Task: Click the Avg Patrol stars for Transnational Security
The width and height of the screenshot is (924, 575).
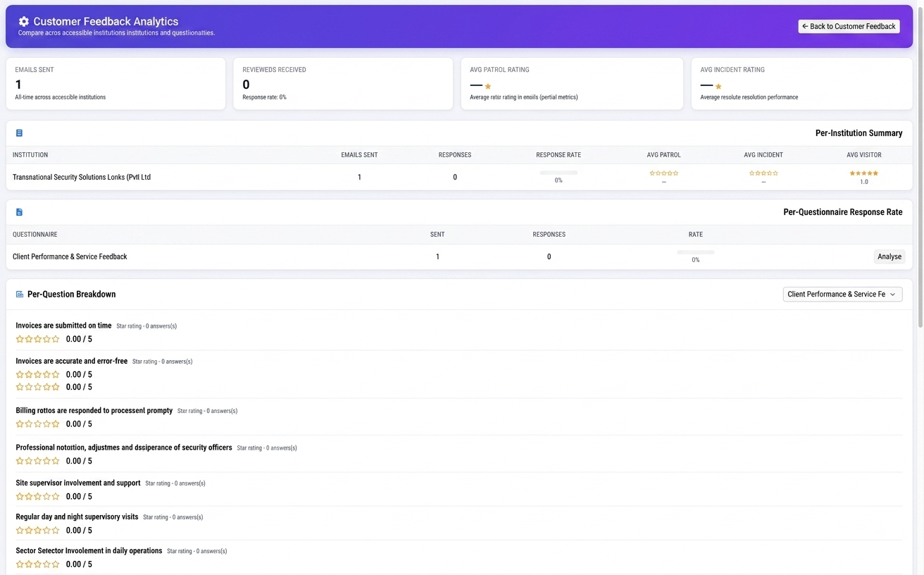Action: coord(664,173)
